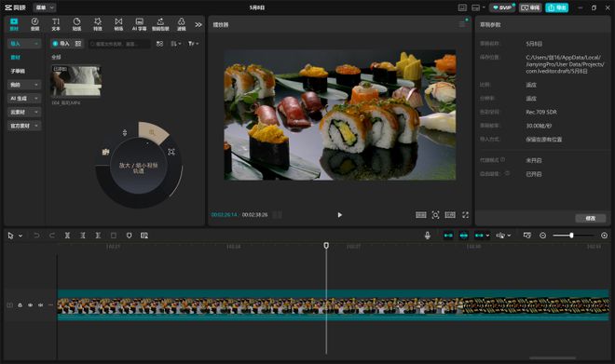Open the sort order dropdown in media panel
Viewport: 615px width, 364px height.
point(175,44)
